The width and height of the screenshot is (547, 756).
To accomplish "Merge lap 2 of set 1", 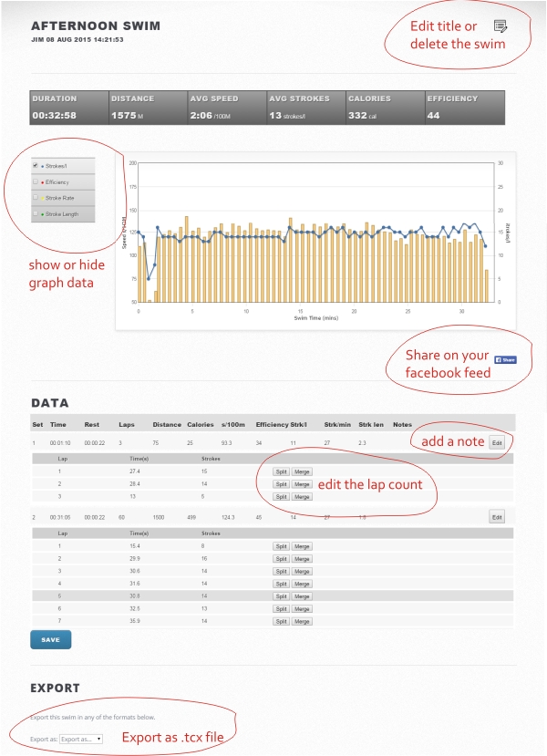I will (303, 484).
